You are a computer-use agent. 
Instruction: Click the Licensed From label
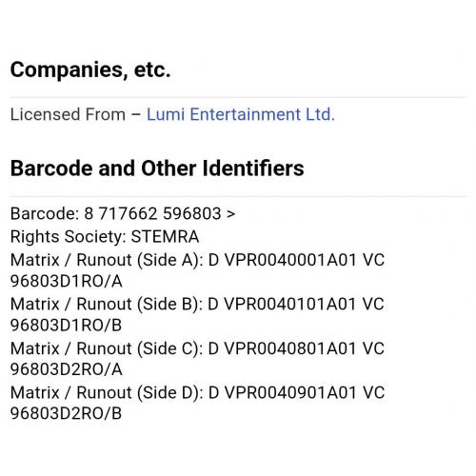[68, 114]
